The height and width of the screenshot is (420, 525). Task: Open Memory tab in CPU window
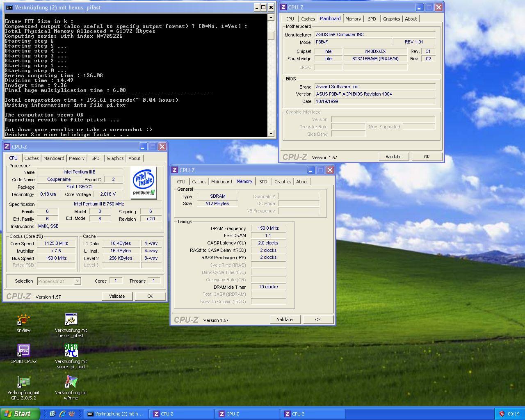(77, 158)
